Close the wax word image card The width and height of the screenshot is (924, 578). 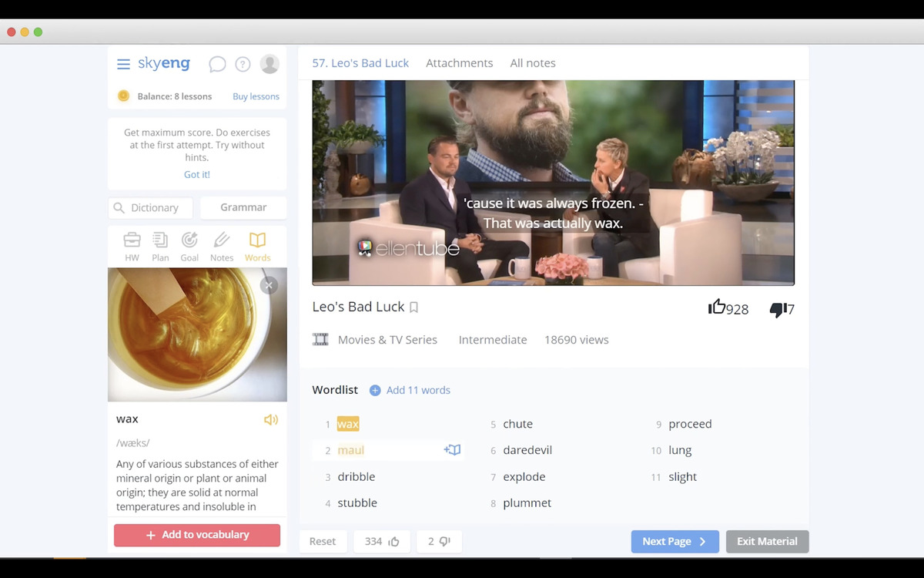pos(268,286)
